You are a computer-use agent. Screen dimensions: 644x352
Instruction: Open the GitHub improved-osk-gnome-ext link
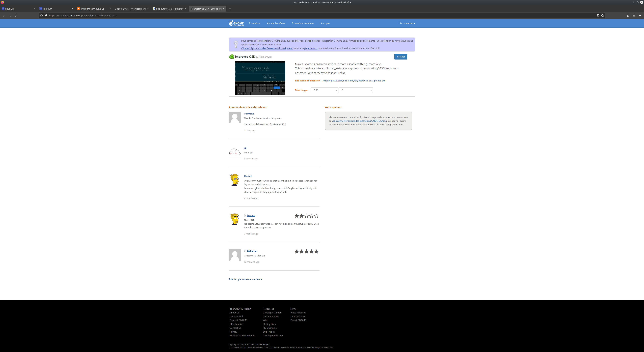click(x=354, y=81)
